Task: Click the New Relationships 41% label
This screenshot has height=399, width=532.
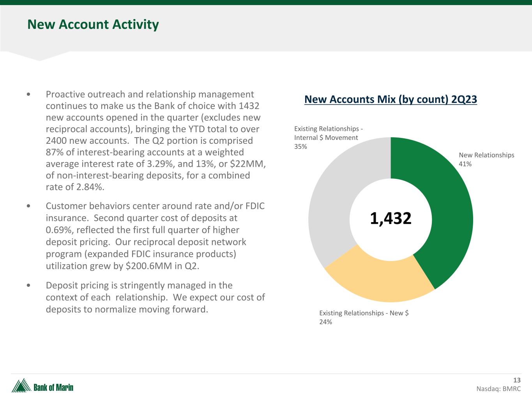Action: (x=486, y=159)
